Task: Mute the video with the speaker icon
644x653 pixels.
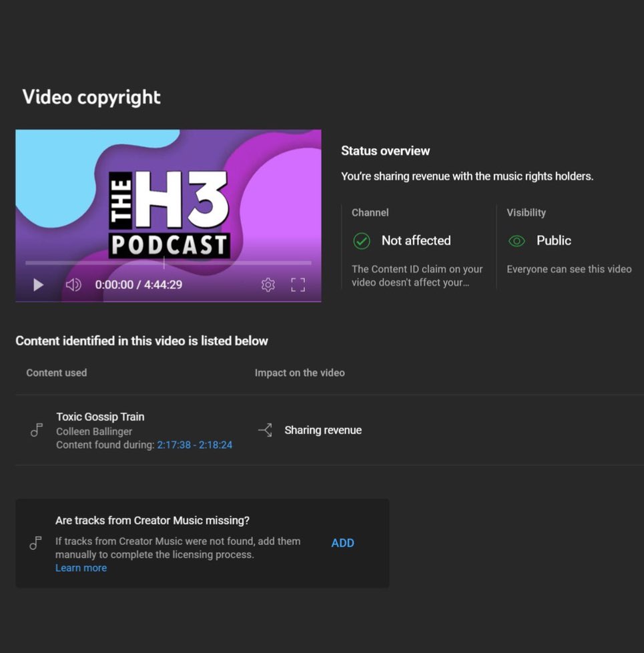Action: coord(73,285)
